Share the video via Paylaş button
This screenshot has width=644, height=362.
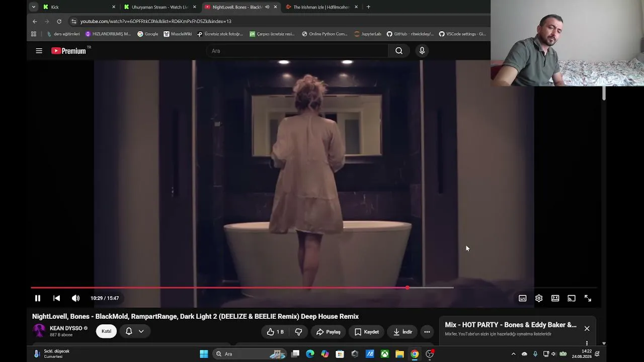coord(329,332)
